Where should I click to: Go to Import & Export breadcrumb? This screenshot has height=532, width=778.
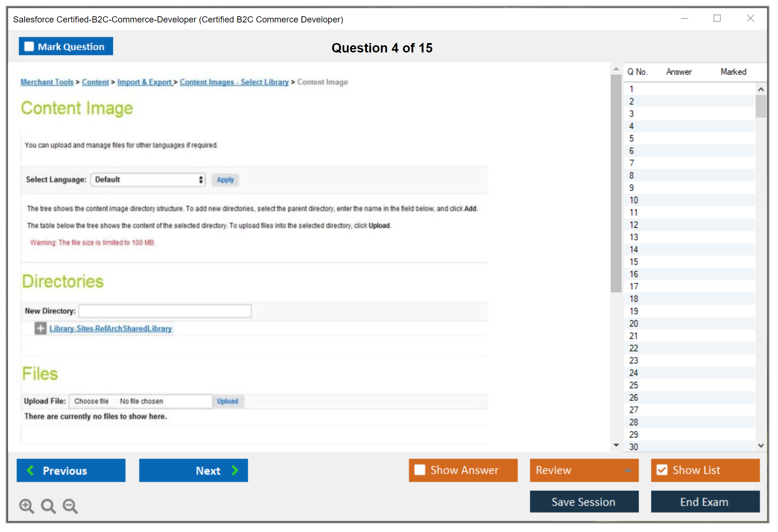tap(145, 82)
